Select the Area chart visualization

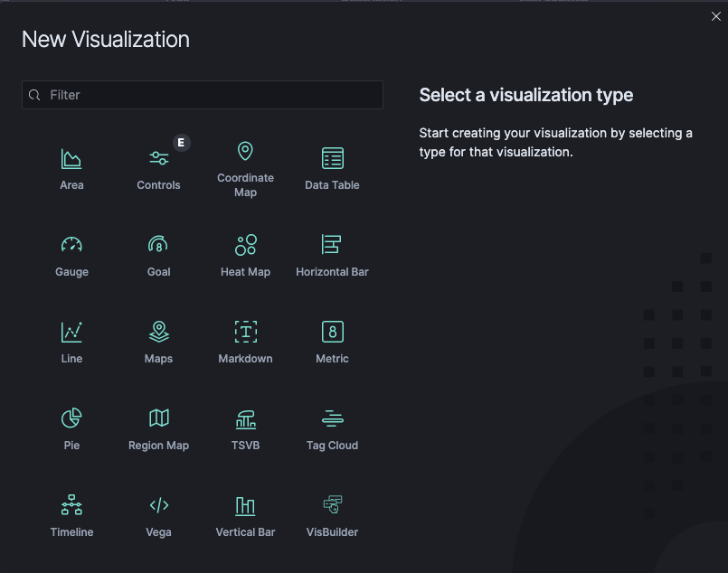pyautogui.click(x=71, y=168)
